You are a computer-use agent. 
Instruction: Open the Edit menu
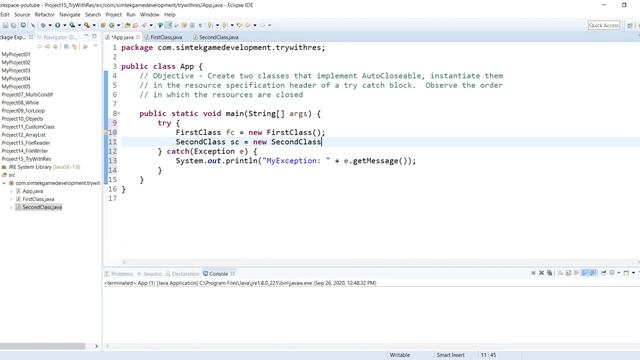point(4,15)
